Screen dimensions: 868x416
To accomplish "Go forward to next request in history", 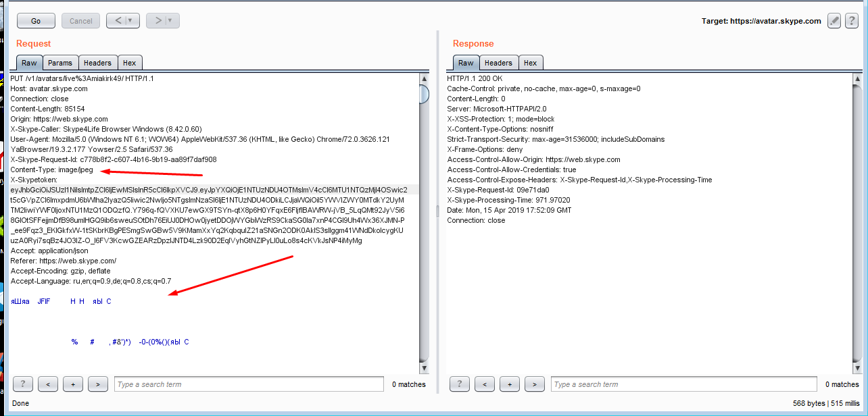I will coord(158,21).
